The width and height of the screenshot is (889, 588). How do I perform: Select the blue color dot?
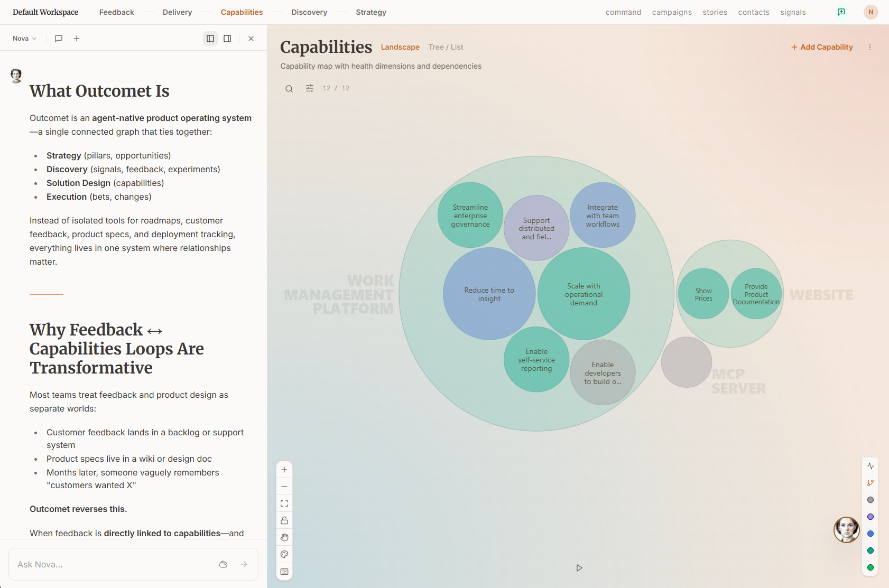coord(871,534)
